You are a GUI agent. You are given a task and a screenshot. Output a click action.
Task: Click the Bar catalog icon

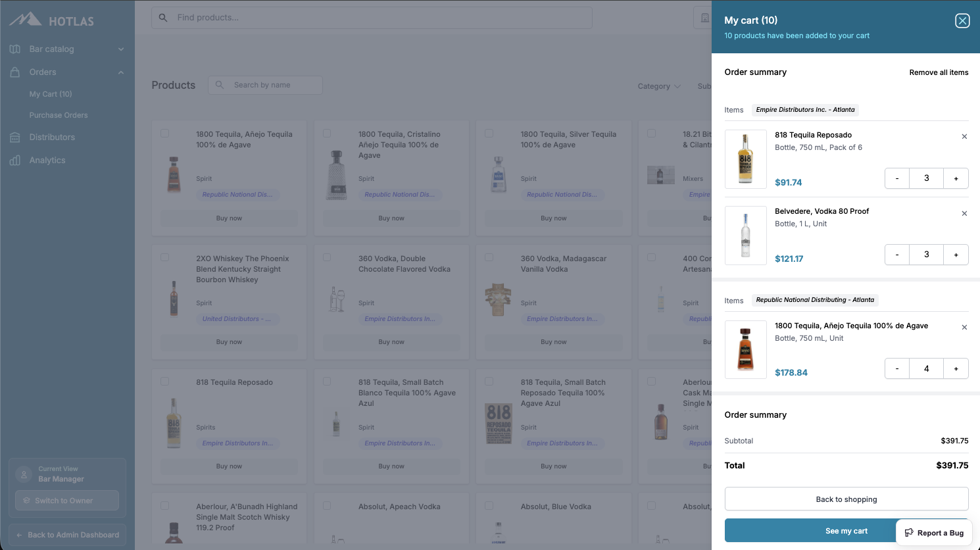click(x=14, y=49)
